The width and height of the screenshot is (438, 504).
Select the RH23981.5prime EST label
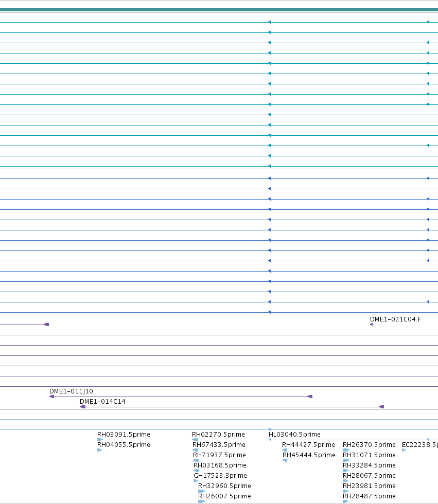tap(369, 486)
